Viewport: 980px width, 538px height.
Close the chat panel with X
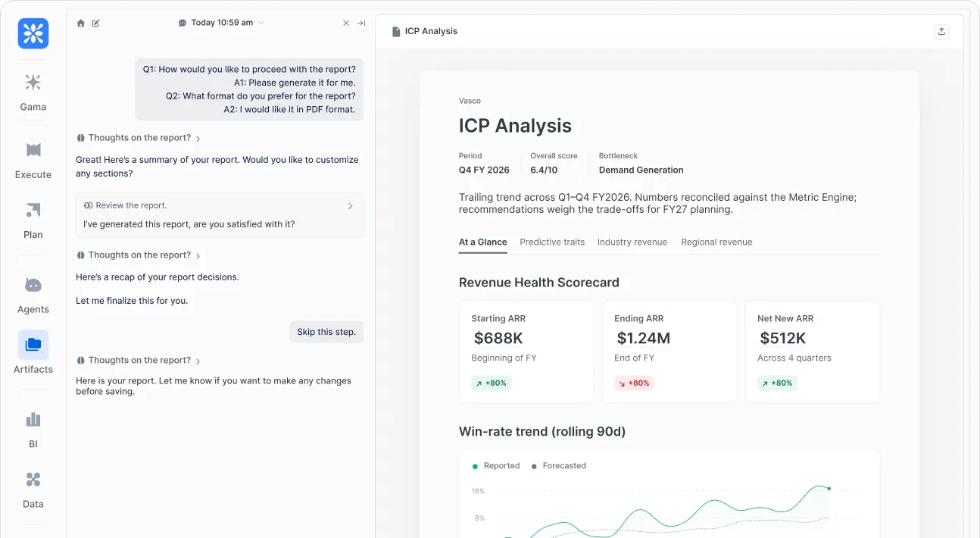pyautogui.click(x=346, y=23)
